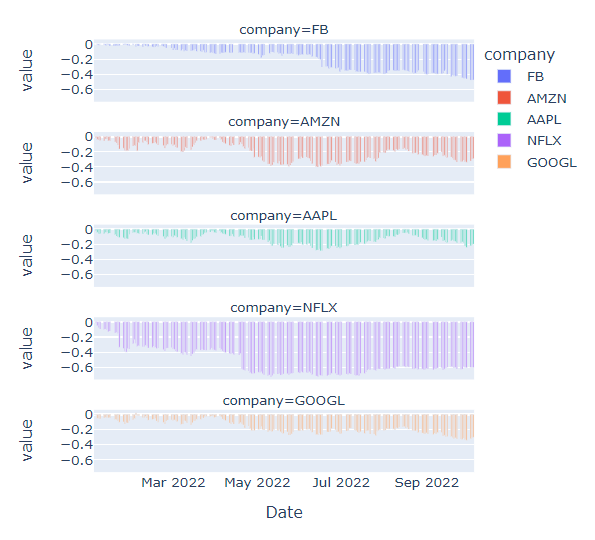Click the 'company=AMZN' subplot title
Screen dimensions: 595x540
(284, 122)
